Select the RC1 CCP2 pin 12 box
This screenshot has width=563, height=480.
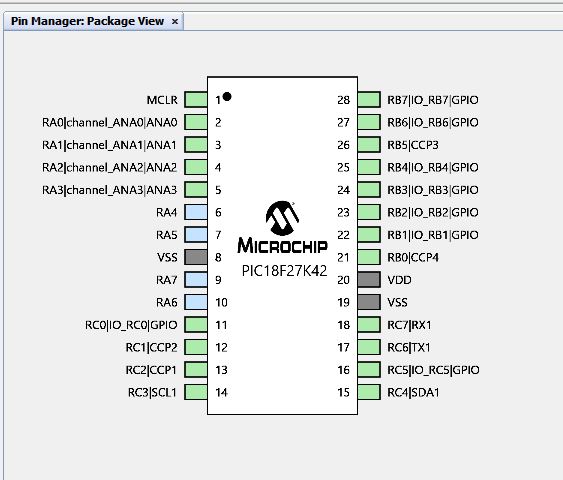coord(196,347)
